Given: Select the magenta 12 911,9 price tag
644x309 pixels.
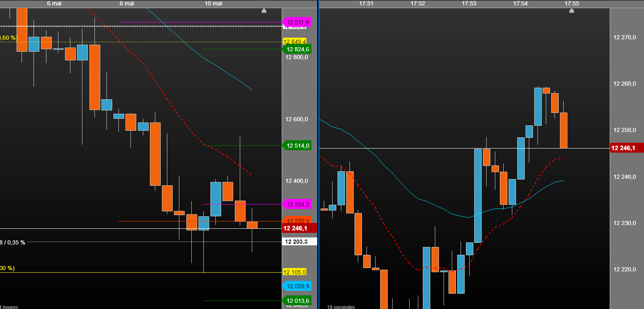Looking at the screenshot, I should tap(297, 22).
